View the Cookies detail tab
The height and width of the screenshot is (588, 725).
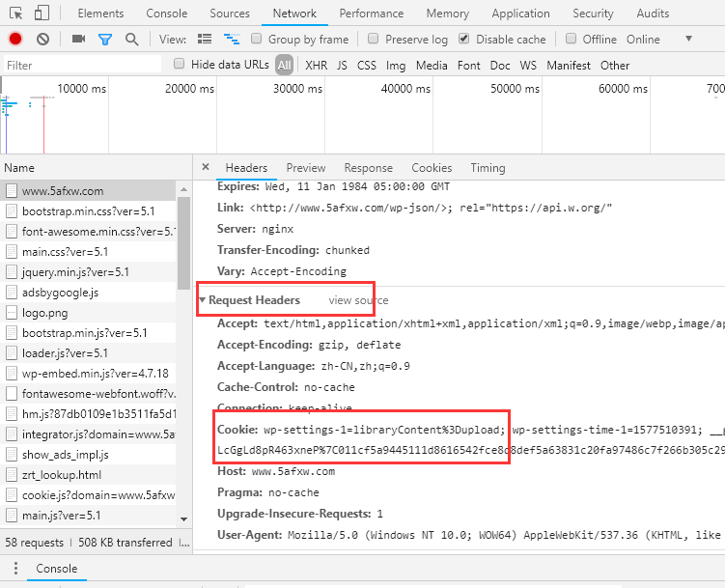432,168
